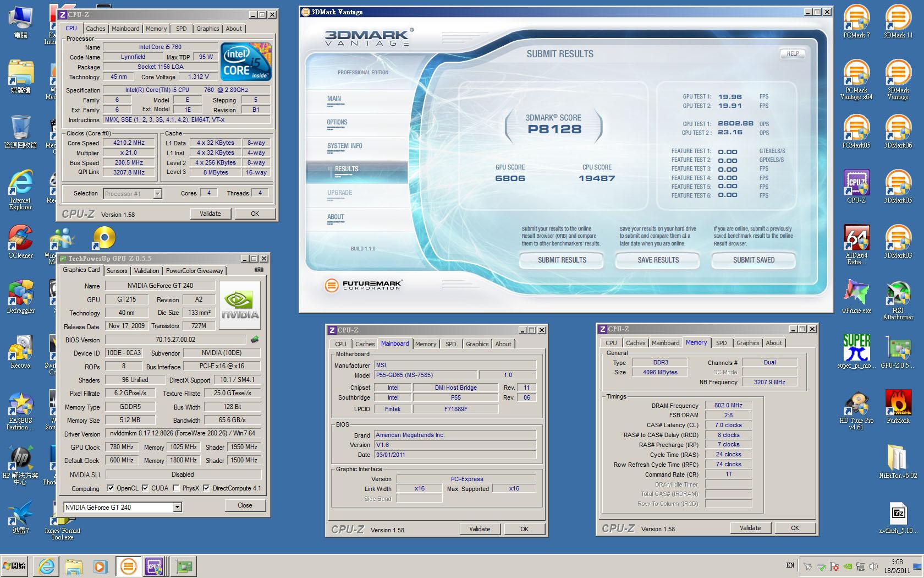The height and width of the screenshot is (578, 924).
Task: Click the GPU-Z BIOS save chip icon
Action: 255,340
